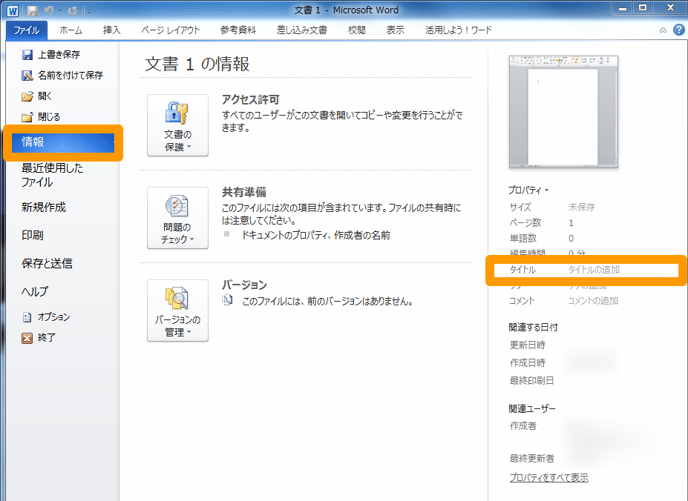Click the バージョン heading
Viewport: 688px width, 501px height.
(x=244, y=285)
